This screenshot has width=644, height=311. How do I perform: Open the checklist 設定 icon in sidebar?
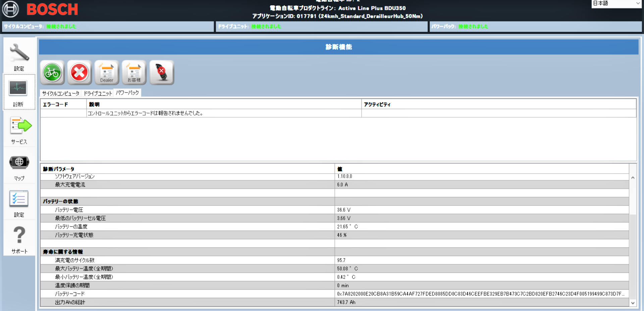point(19,203)
